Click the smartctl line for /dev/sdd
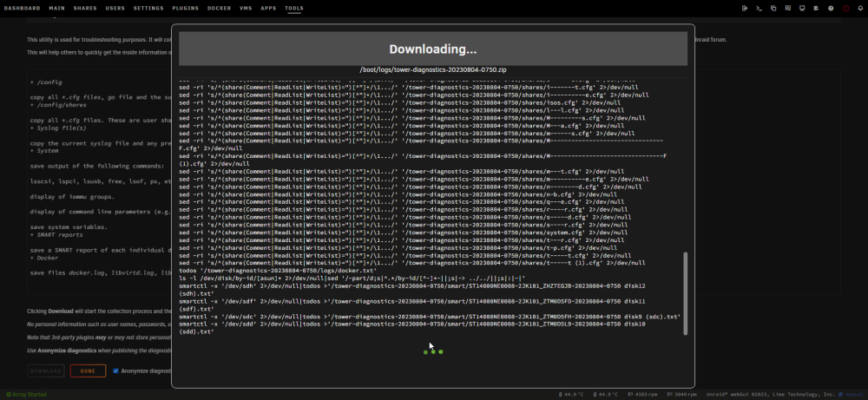 pos(412,327)
